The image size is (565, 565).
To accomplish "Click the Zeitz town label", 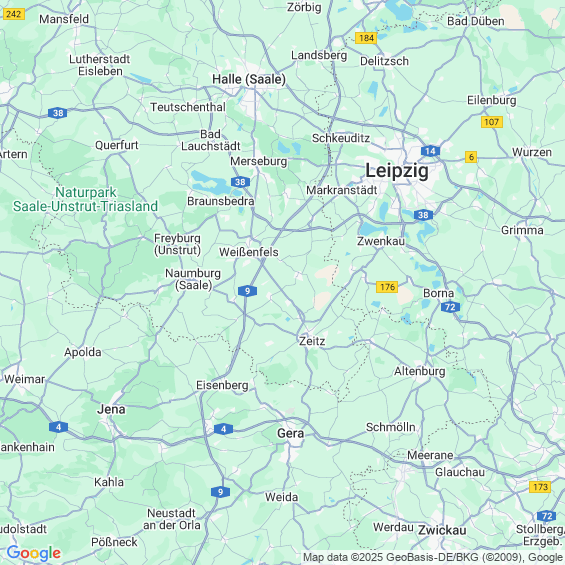I will pos(312,341).
